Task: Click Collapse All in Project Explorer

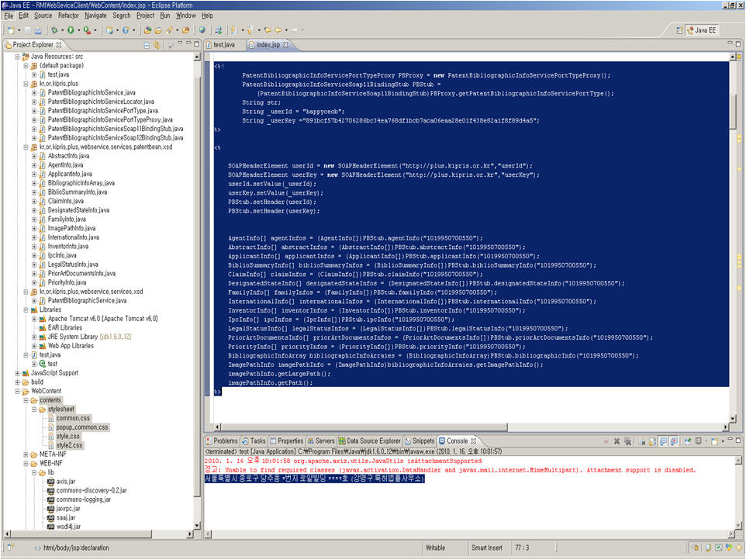Action: [146, 45]
